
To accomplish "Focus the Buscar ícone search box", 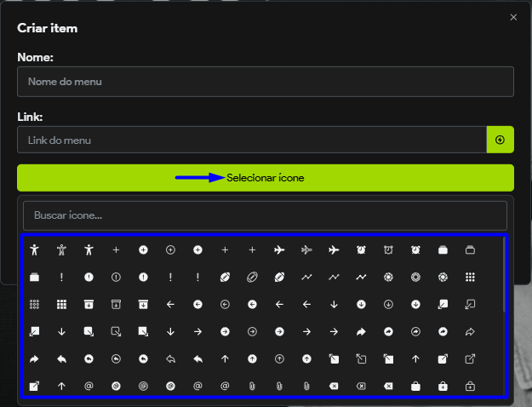I will [265, 215].
